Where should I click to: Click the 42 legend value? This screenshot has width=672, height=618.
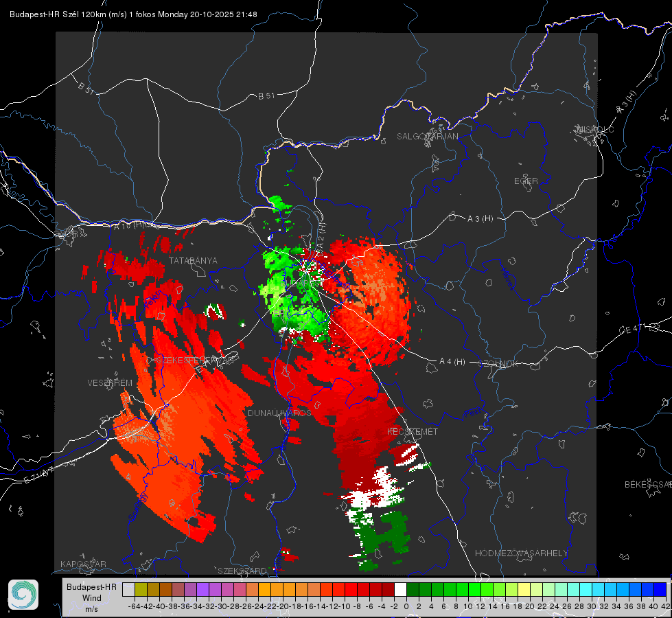[x=666, y=606]
